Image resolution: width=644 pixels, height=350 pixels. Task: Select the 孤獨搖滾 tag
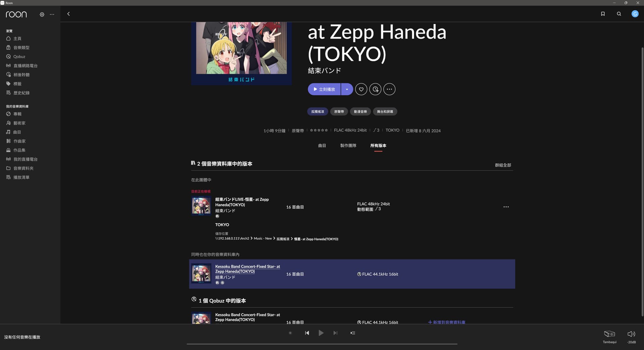coord(318,112)
